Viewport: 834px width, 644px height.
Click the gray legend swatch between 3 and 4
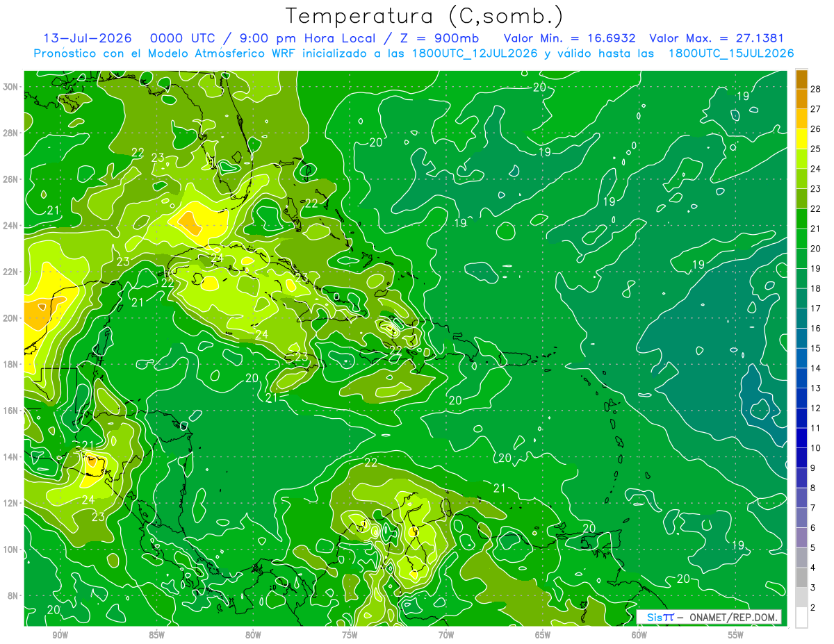click(801, 577)
